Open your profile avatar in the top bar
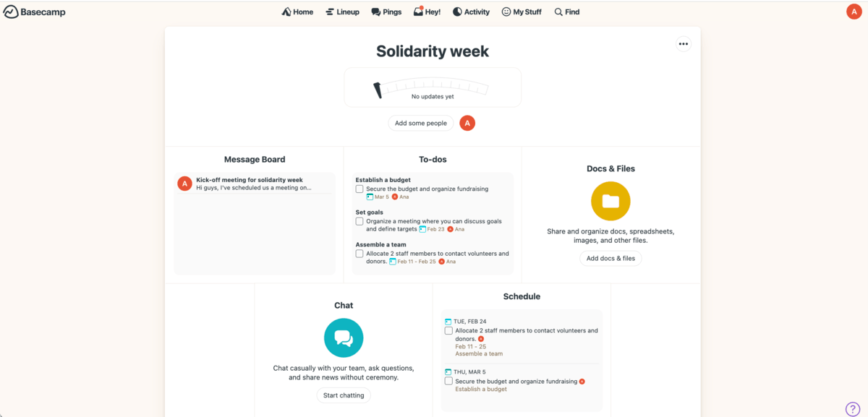 854,12
